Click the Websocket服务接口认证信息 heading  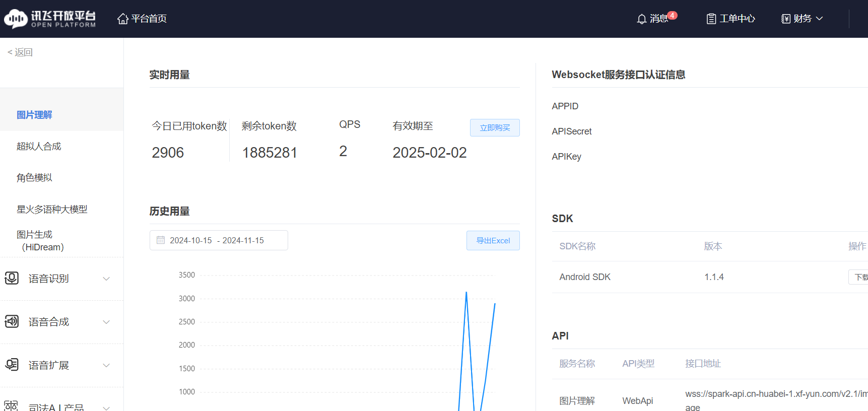(x=618, y=75)
